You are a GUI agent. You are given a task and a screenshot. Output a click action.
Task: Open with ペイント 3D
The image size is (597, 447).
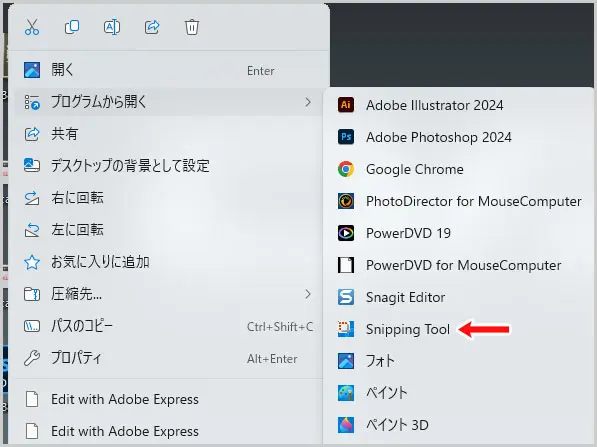point(458,425)
